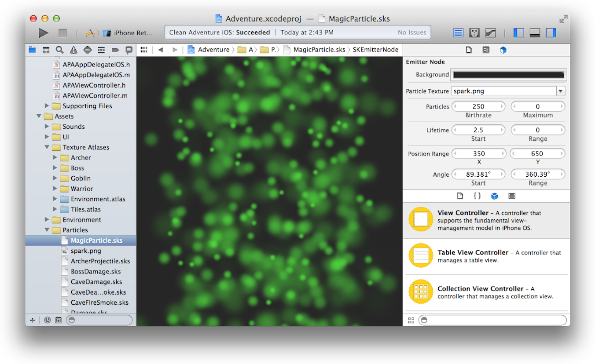The image size is (595, 364).
Task: Select the Symbol navigator icon
Action: [x=46, y=50]
